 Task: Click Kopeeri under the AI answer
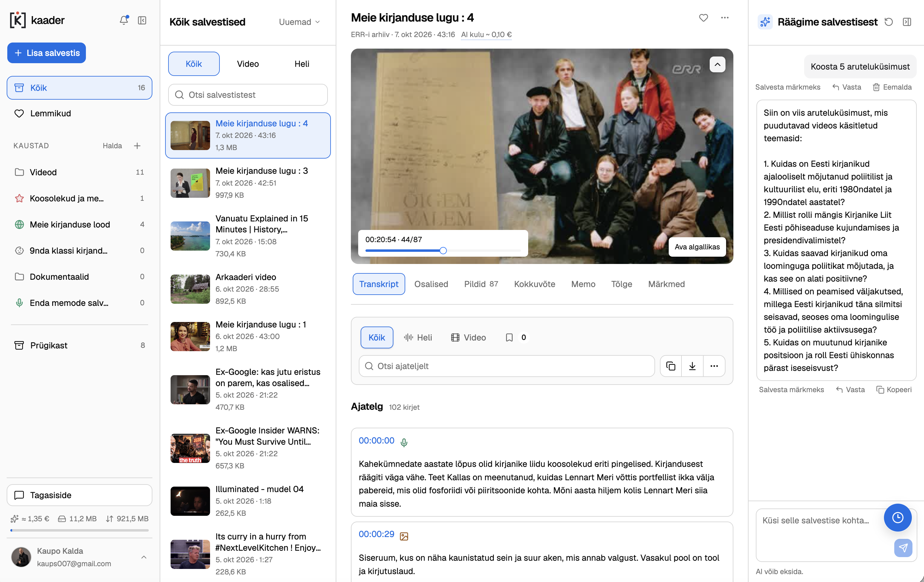pyautogui.click(x=894, y=390)
